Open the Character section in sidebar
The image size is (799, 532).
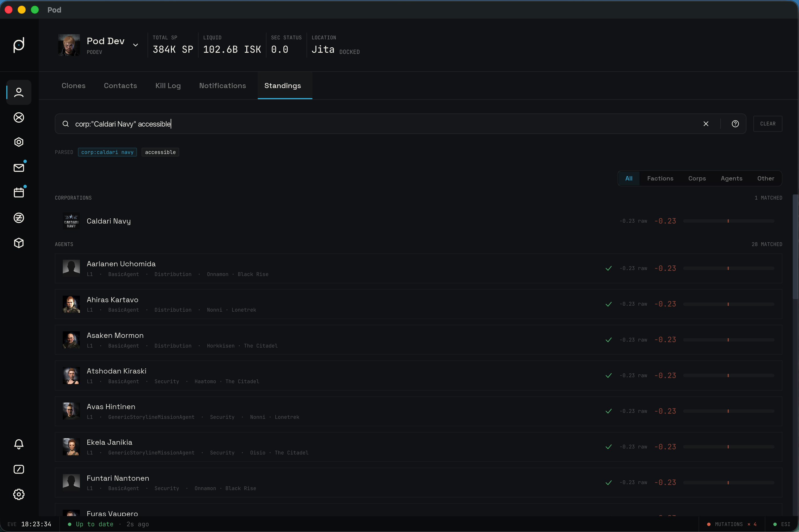tap(19, 92)
